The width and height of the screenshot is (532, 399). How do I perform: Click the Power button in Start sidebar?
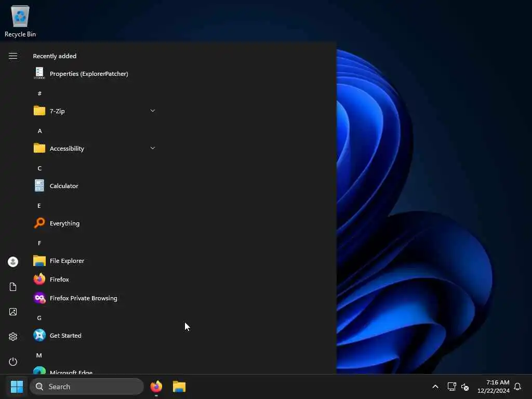coord(13,362)
